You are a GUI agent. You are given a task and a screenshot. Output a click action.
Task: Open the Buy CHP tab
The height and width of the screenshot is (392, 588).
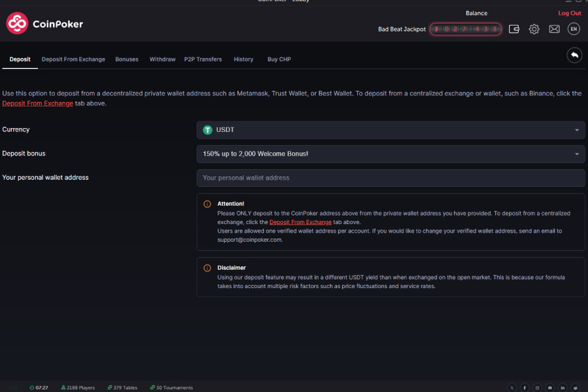[x=279, y=59]
